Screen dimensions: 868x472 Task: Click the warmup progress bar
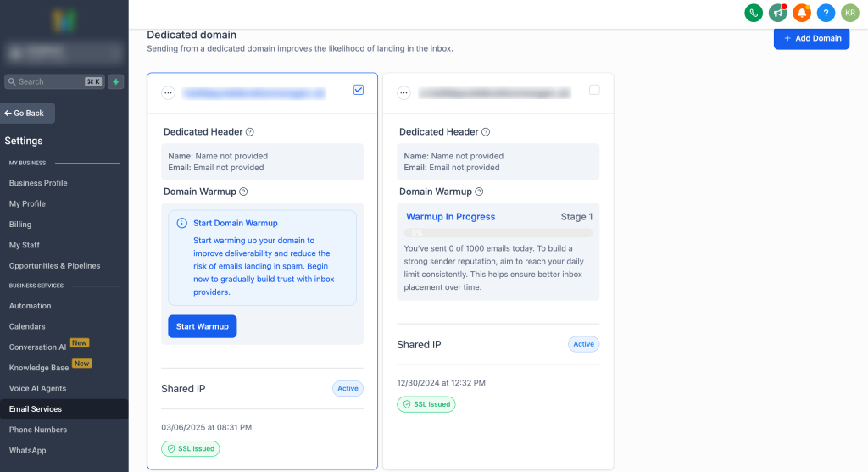click(x=498, y=233)
